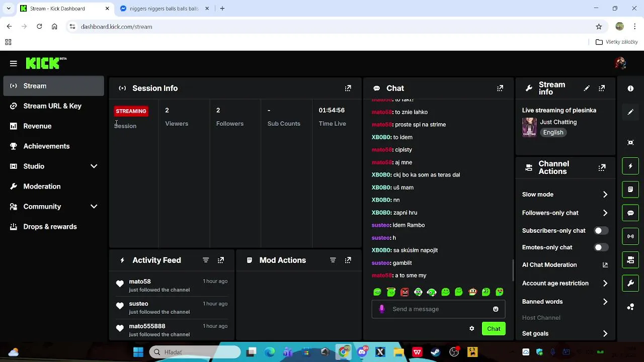Viewport: 644px width, 362px height.
Task: Switch to the second browser tab
Action: pos(164,9)
